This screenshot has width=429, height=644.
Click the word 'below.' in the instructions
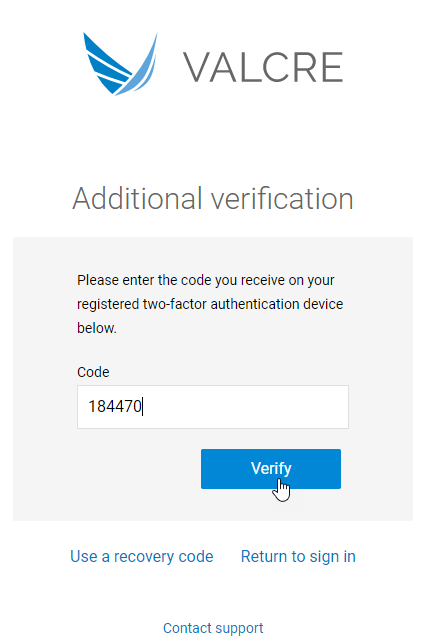point(97,328)
